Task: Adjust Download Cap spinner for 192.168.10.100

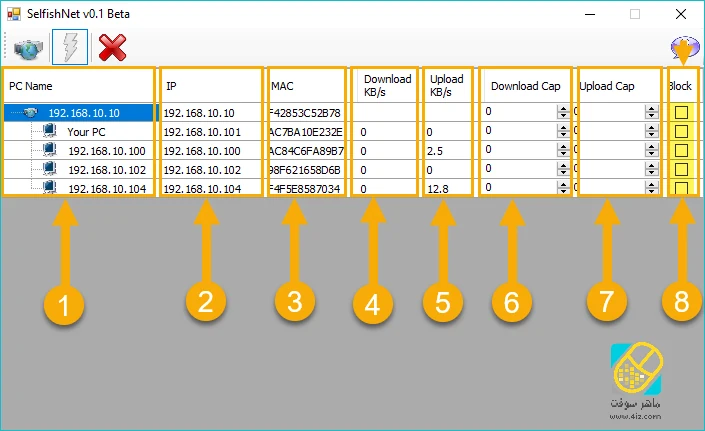Action: 562,150
